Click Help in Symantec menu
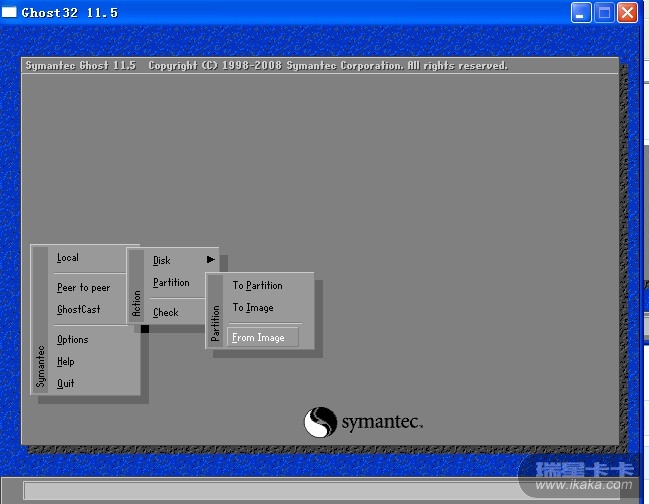Screen dimensions: 649x504 point(66,361)
